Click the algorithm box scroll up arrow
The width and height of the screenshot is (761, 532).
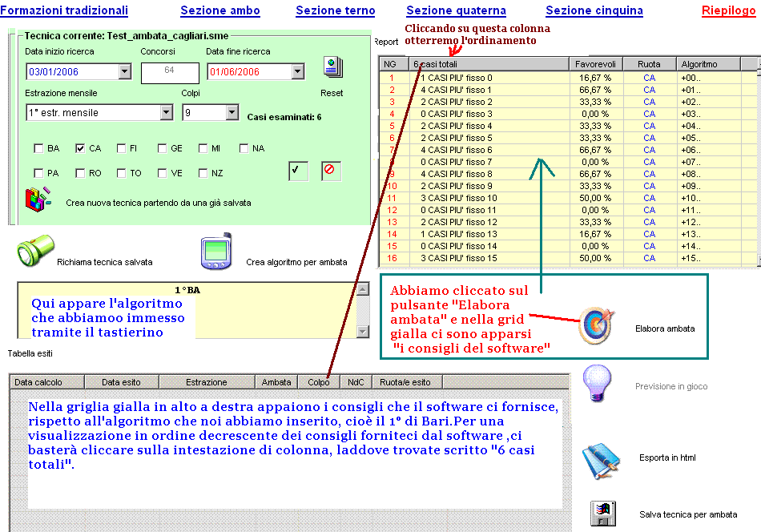[363, 289]
